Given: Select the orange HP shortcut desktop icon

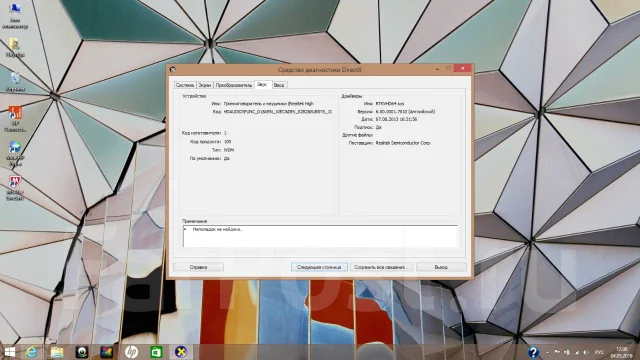Looking at the screenshot, I should click(15, 119).
